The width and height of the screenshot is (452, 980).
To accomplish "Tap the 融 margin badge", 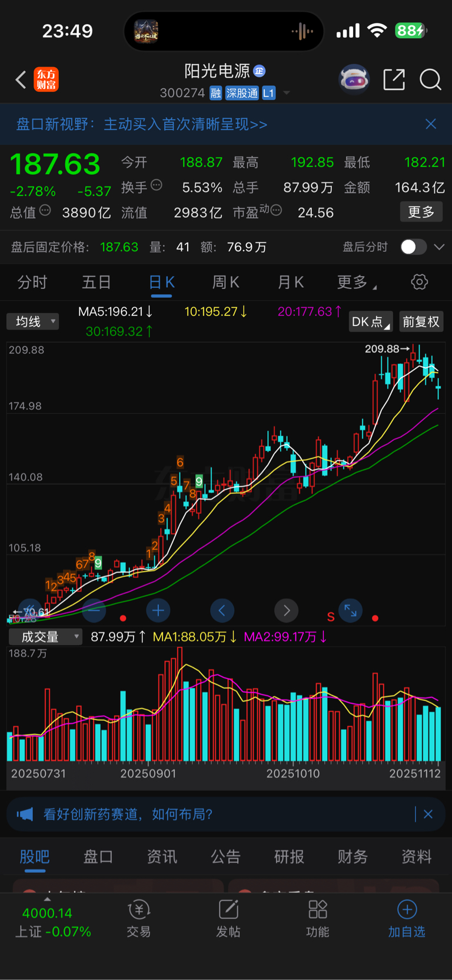I will 215,93.
